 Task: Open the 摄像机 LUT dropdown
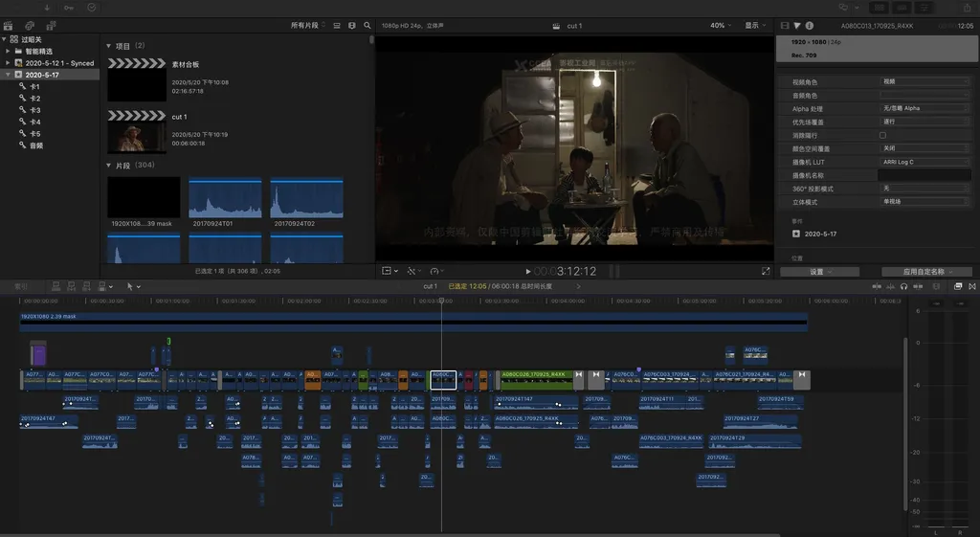coord(924,162)
